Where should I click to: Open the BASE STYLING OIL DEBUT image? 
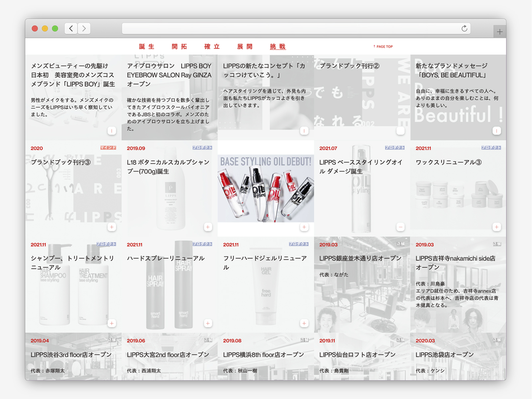[x=266, y=188]
